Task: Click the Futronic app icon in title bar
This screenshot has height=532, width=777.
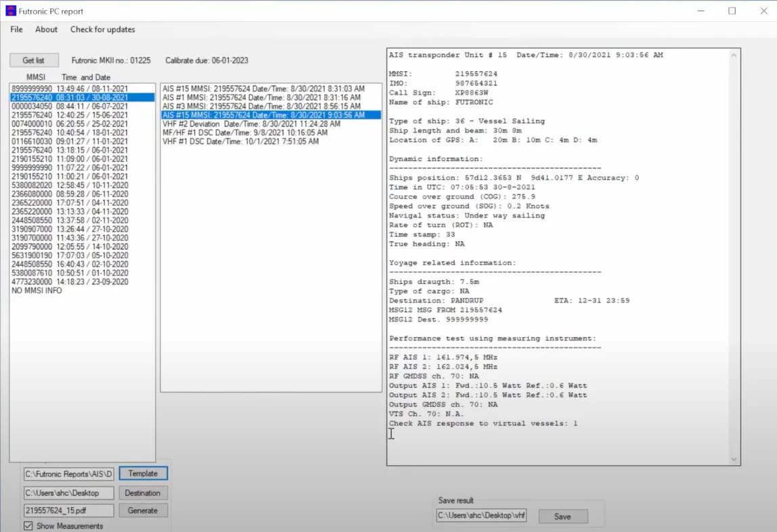Action: (x=10, y=12)
